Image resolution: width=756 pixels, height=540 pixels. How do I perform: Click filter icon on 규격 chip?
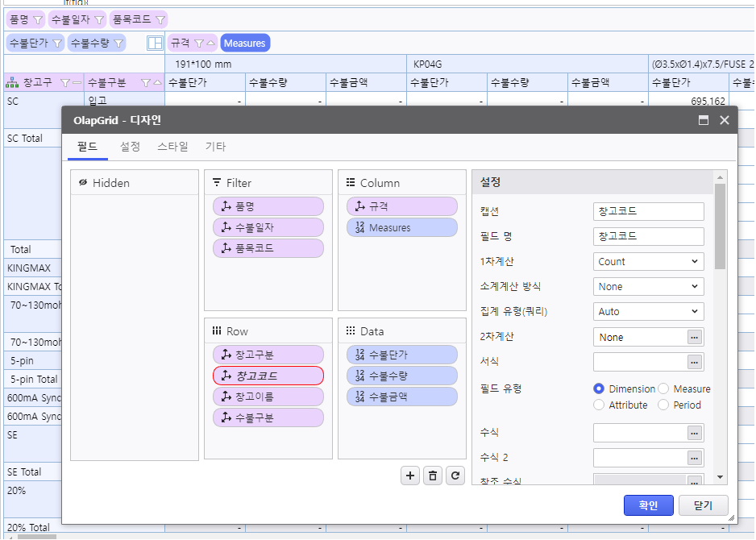click(198, 44)
